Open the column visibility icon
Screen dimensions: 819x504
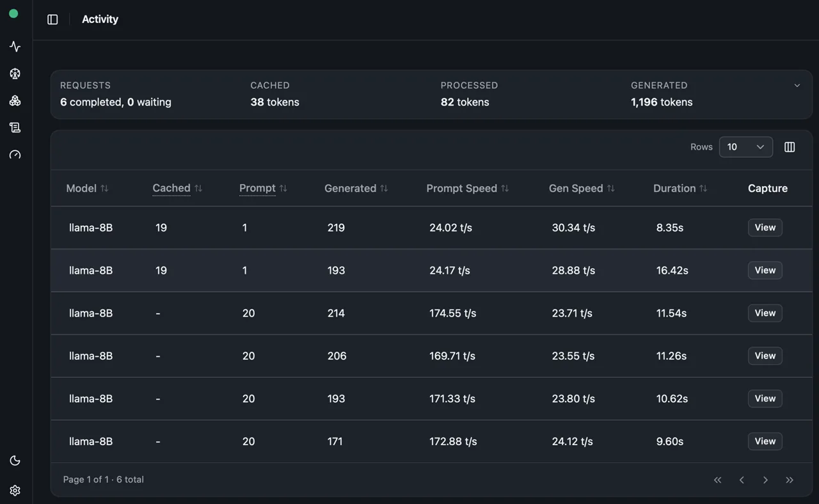(790, 147)
